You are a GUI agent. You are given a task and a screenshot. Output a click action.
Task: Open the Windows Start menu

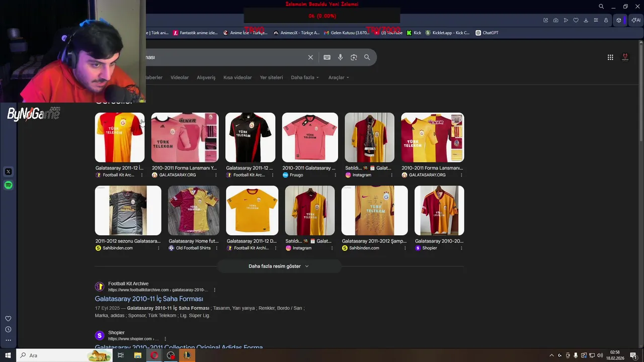[8, 355]
